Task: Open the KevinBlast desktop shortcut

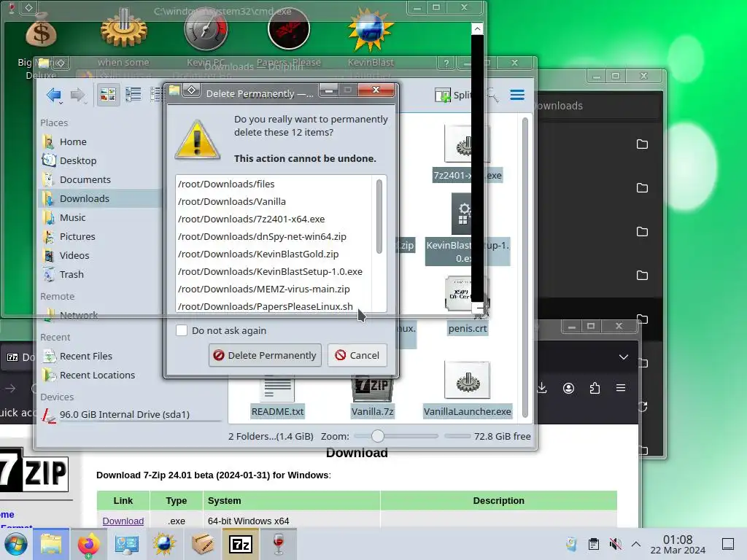Action: click(x=371, y=38)
